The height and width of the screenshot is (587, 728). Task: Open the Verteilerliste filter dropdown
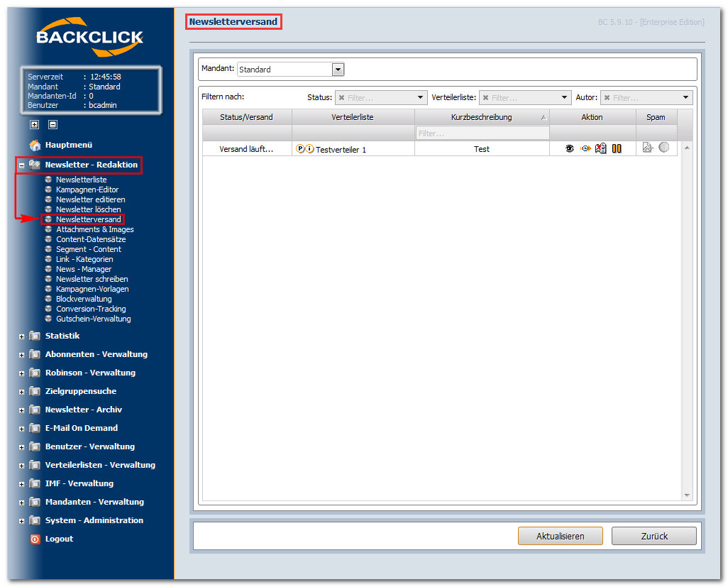(564, 97)
